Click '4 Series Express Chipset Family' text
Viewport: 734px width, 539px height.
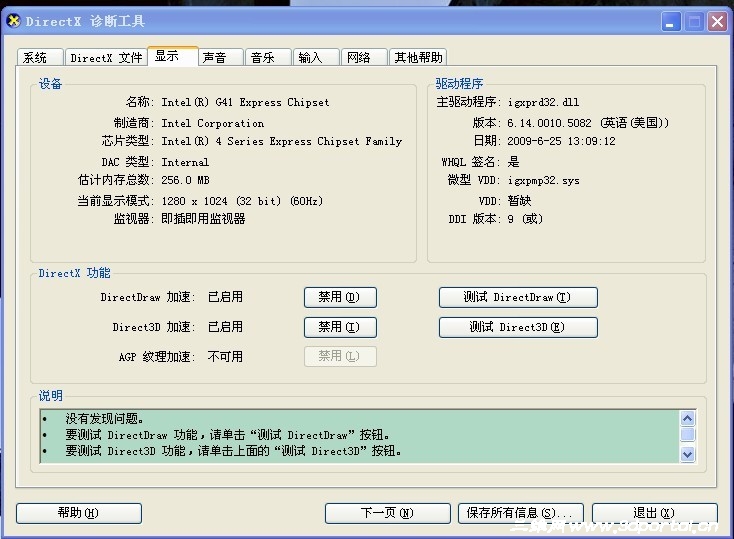[309, 141]
